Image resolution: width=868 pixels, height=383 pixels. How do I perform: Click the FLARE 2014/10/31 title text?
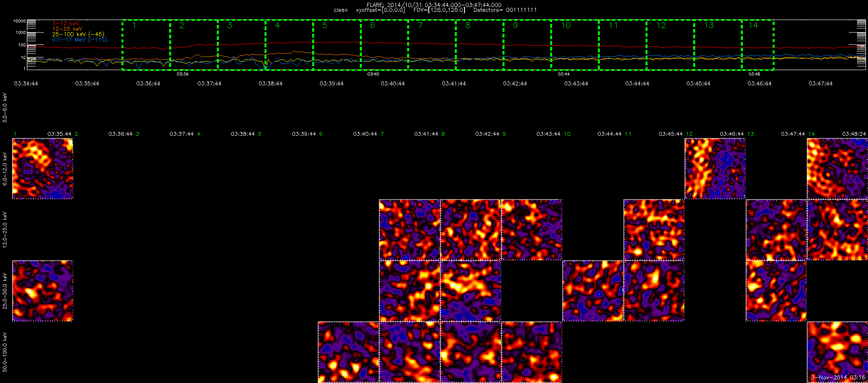tap(434, 5)
